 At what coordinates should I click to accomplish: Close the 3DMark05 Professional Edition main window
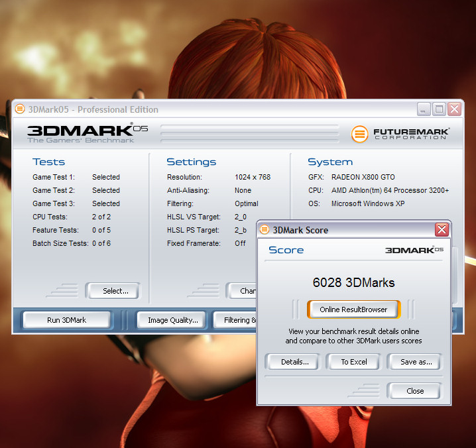[x=454, y=109]
